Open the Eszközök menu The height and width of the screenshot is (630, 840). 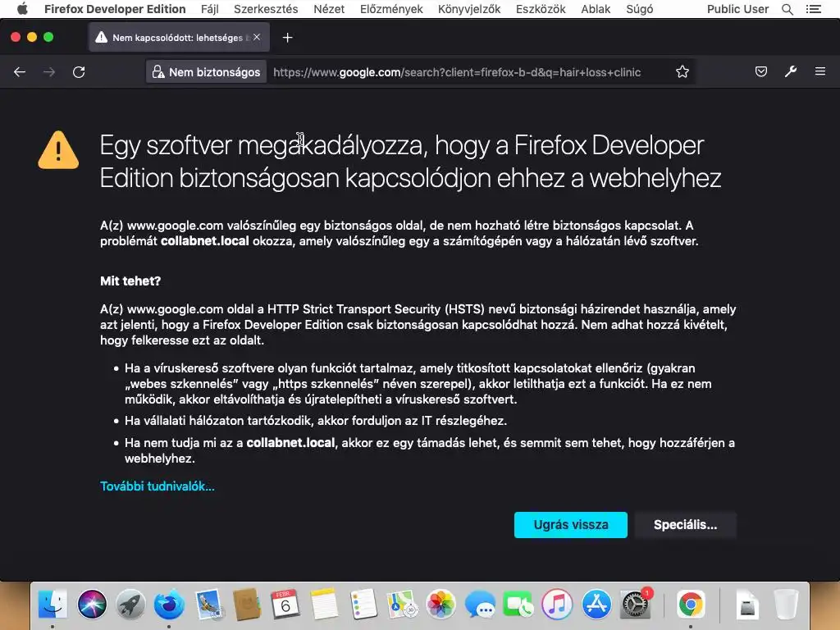(x=541, y=9)
